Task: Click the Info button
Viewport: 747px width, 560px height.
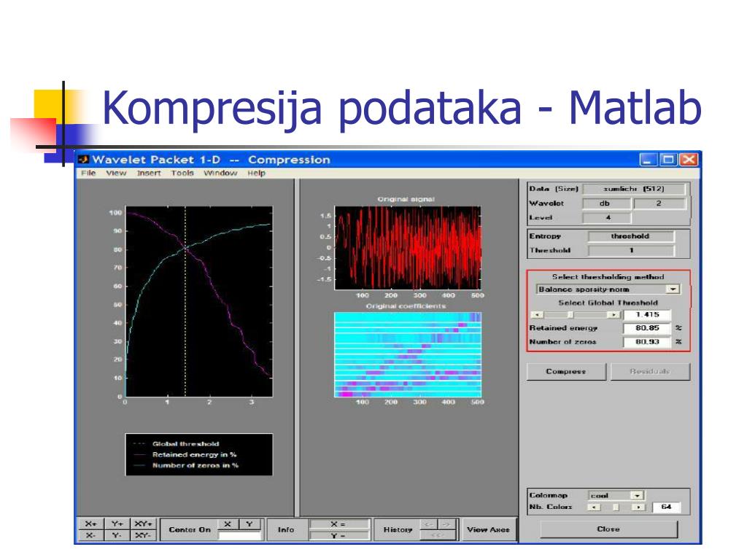Action: coord(286,529)
